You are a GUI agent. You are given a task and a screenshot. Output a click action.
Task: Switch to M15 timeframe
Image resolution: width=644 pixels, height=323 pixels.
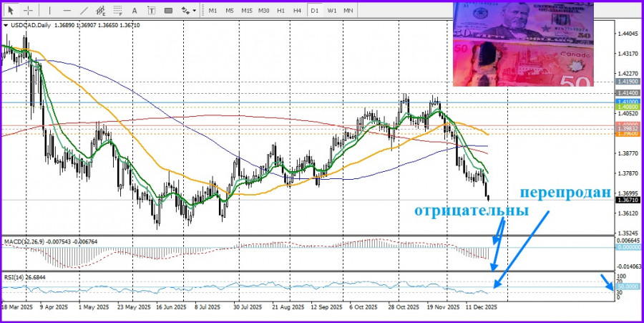[246, 11]
